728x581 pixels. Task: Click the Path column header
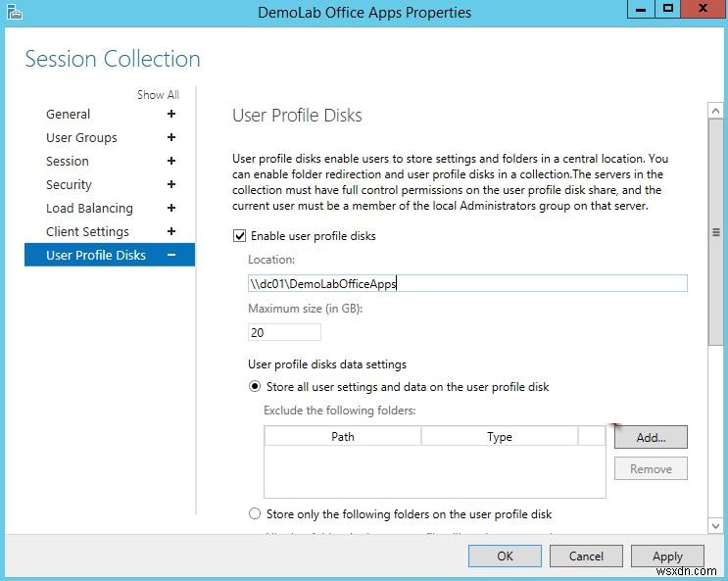click(343, 437)
